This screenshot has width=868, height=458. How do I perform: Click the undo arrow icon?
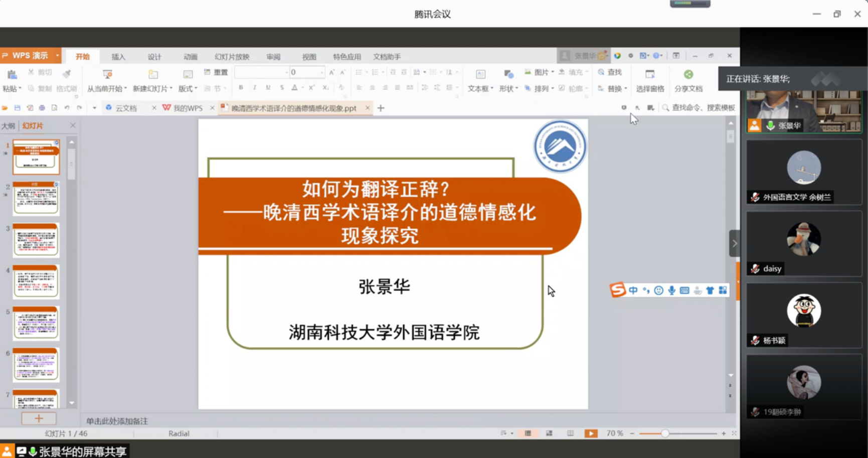[x=67, y=108]
